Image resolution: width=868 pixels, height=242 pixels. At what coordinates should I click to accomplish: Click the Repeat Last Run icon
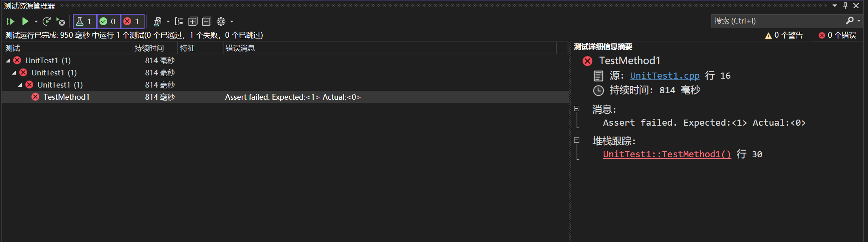47,21
